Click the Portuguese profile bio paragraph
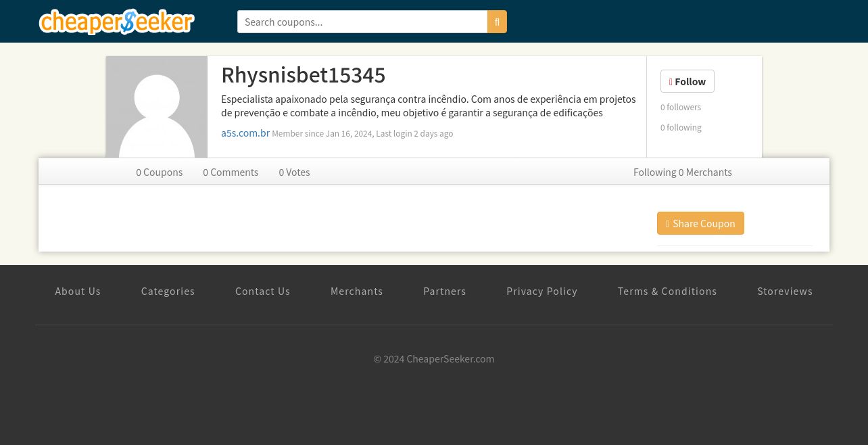 coord(429,106)
